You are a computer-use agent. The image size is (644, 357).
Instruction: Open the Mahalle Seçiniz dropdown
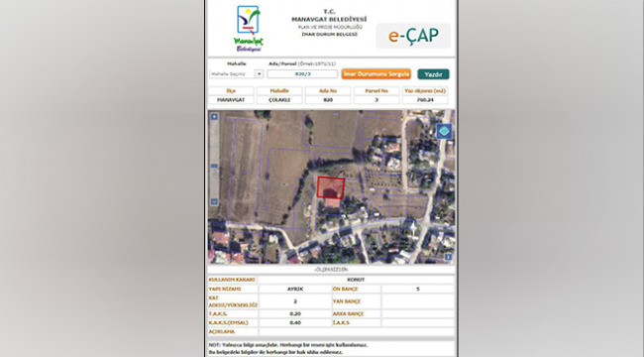click(236, 74)
